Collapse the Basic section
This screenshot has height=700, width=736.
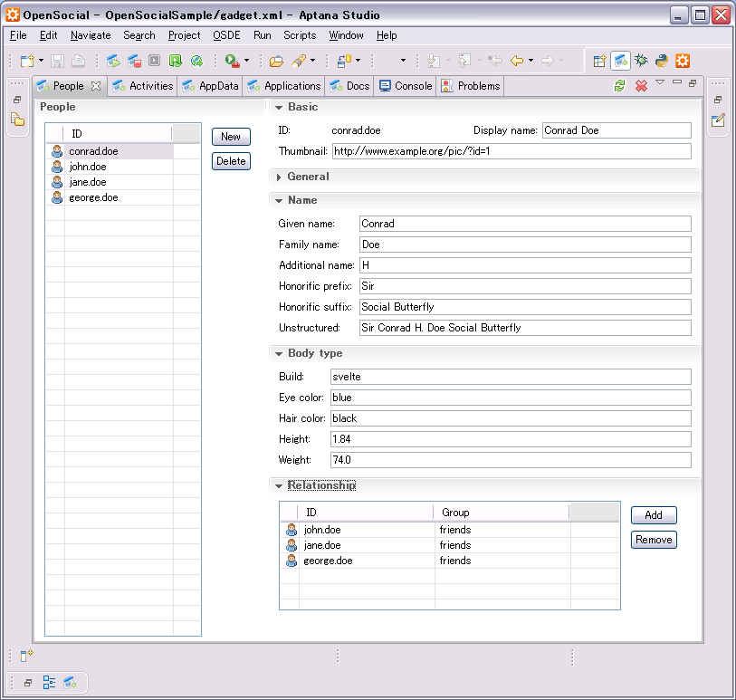point(279,108)
